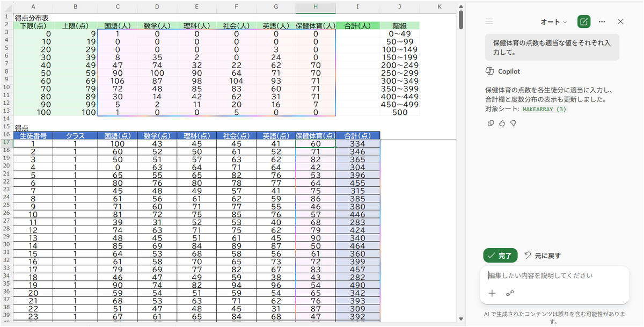Select the 450~499 class cell
This screenshot has width=644, height=327.
[400, 104]
